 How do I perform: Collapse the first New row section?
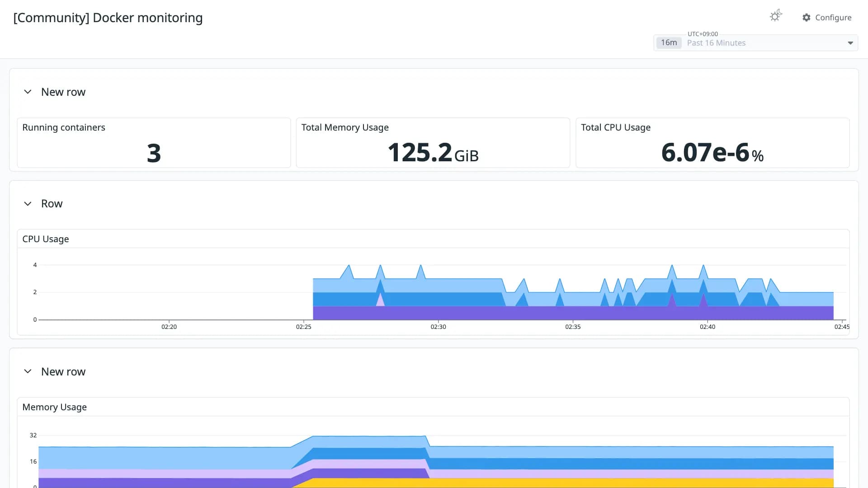click(28, 92)
